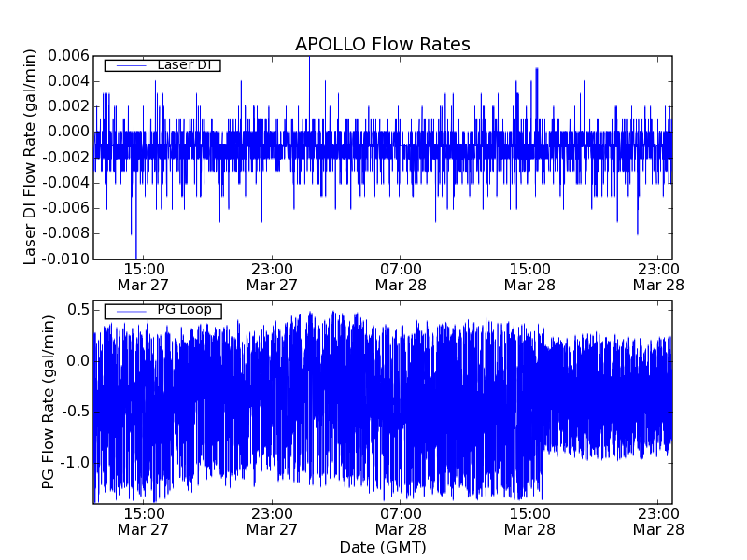Click the -0.5 y-axis tick on bottom plot

(75, 412)
